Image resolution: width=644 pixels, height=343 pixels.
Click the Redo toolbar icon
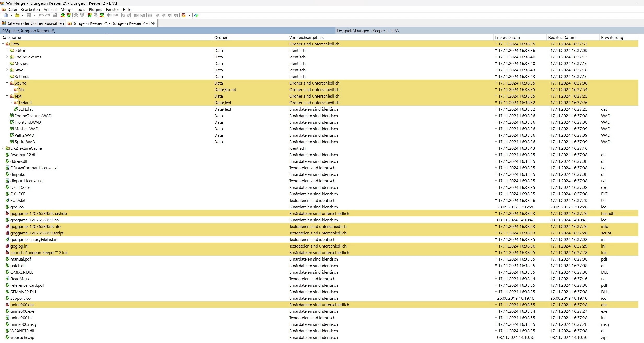point(48,15)
